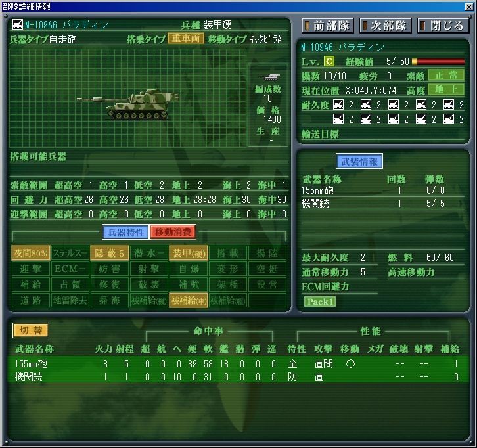Click the 搭載可能兵器 heading
Image resolution: width=477 pixels, height=448 pixels.
[x=38, y=156]
